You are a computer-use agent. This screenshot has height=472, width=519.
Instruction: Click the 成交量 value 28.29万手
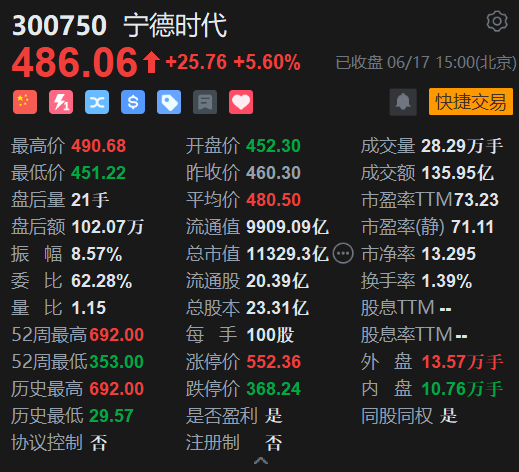[462, 146]
